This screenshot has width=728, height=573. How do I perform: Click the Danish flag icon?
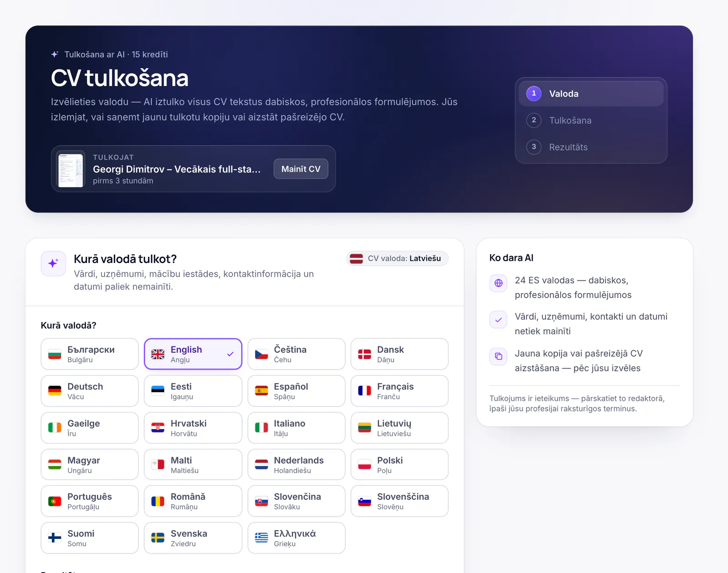pyautogui.click(x=364, y=354)
